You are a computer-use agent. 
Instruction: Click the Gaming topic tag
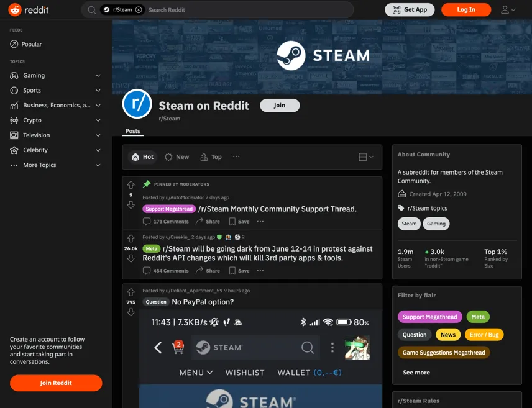pos(436,224)
